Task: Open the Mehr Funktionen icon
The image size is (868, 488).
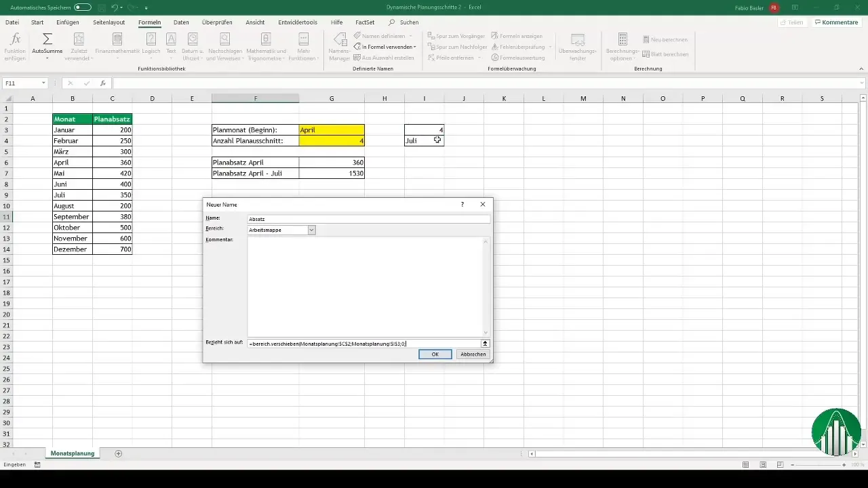Action: coord(303,39)
